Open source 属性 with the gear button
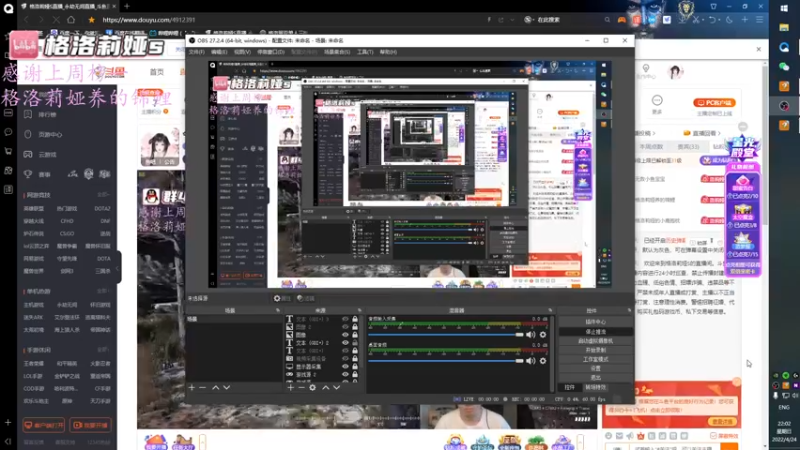Viewport: 800px width, 450px height. coord(282,298)
